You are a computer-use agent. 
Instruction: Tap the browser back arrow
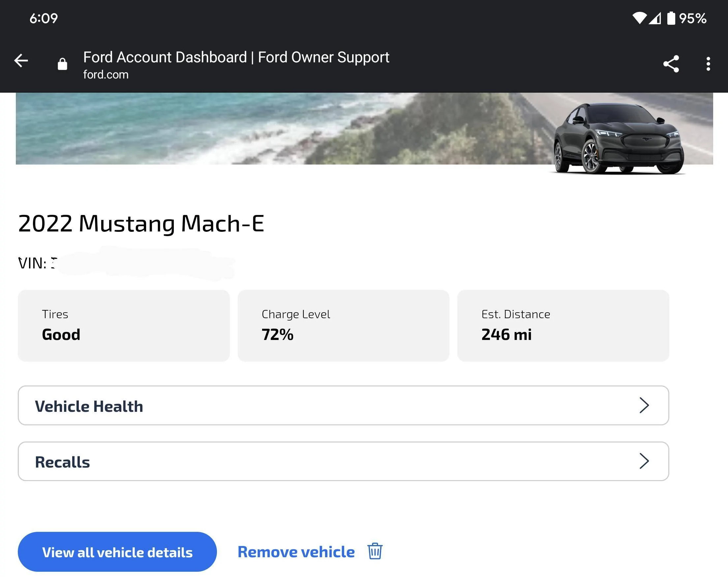pos(21,61)
